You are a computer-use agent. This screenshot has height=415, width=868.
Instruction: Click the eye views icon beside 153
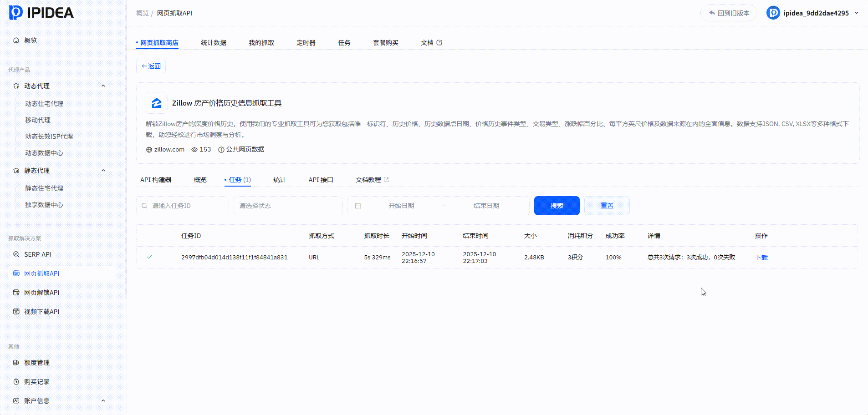pyautogui.click(x=194, y=150)
